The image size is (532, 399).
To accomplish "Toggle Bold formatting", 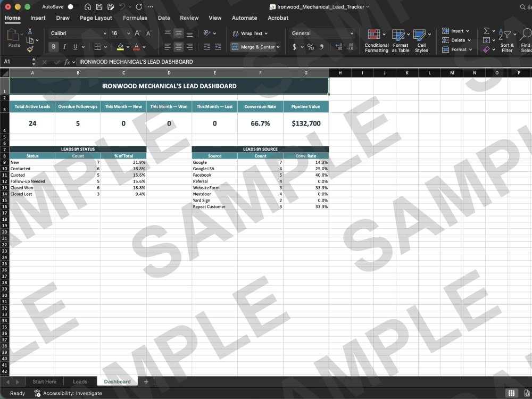I will click(53, 47).
